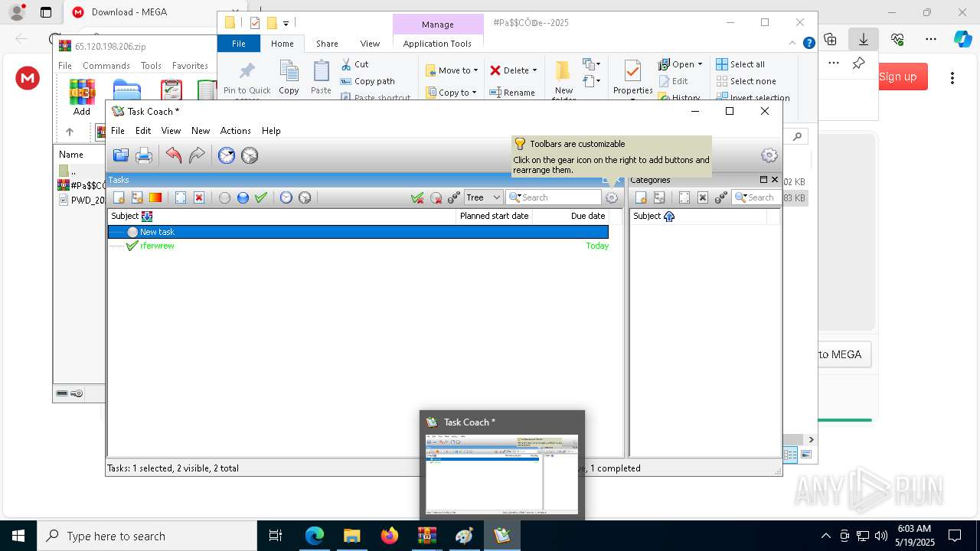980x551 pixels.
Task: Click the Tasks viewer toolbar gear icon
Action: [x=611, y=197]
